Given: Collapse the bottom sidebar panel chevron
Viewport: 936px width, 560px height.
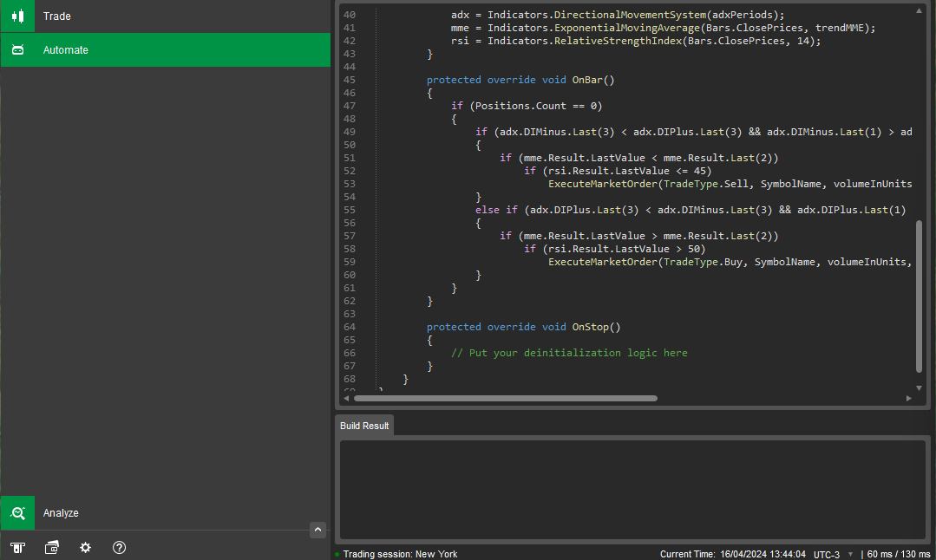Looking at the screenshot, I should pyautogui.click(x=317, y=530).
